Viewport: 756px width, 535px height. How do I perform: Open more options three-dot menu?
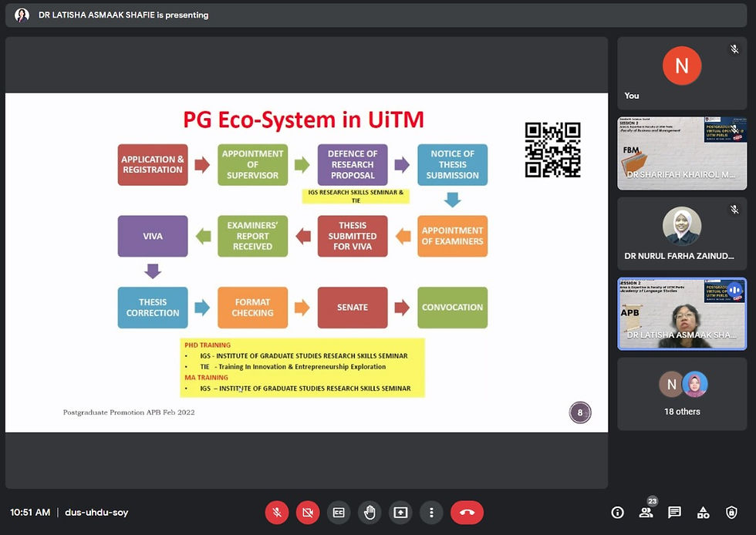(x=431, y=513)
